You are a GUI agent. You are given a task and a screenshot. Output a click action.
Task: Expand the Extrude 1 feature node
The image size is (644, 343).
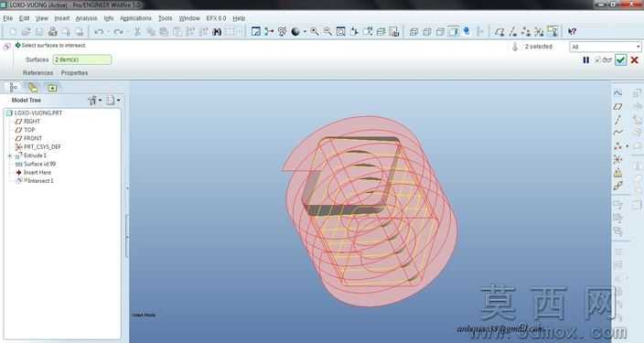[x=9, y=155]
